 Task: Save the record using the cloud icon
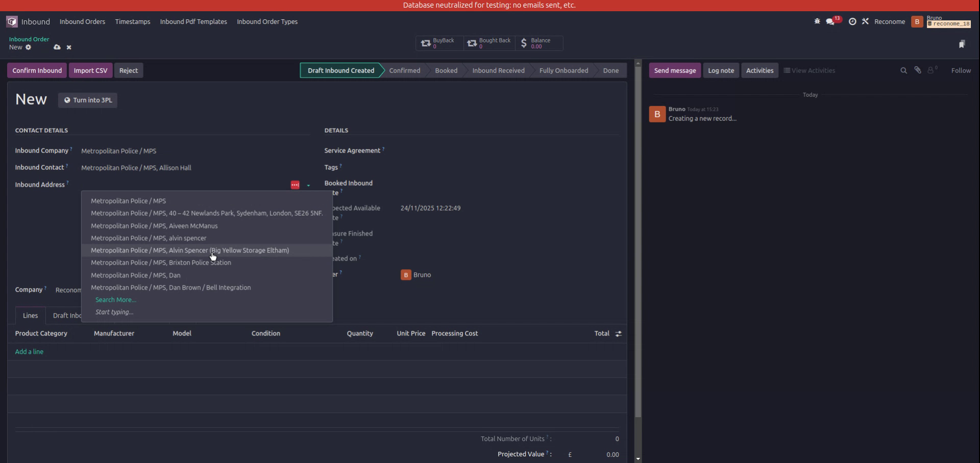pos(57,47)
